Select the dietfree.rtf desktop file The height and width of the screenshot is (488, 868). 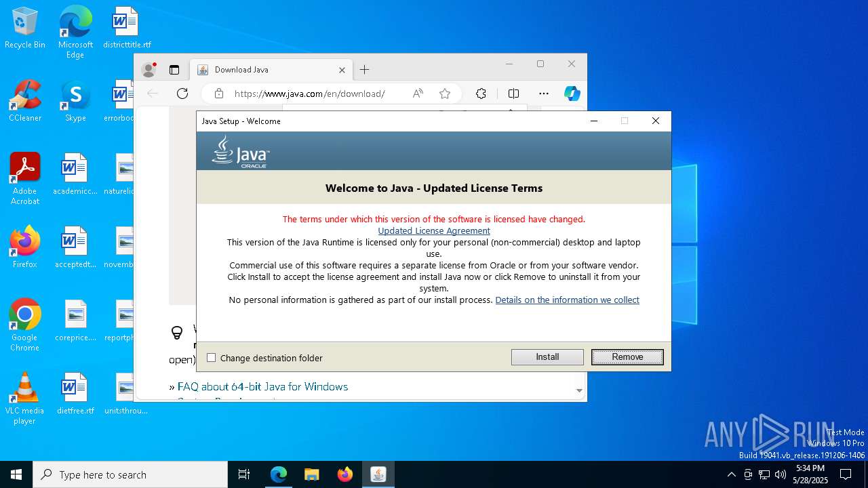tap(75, 394)
